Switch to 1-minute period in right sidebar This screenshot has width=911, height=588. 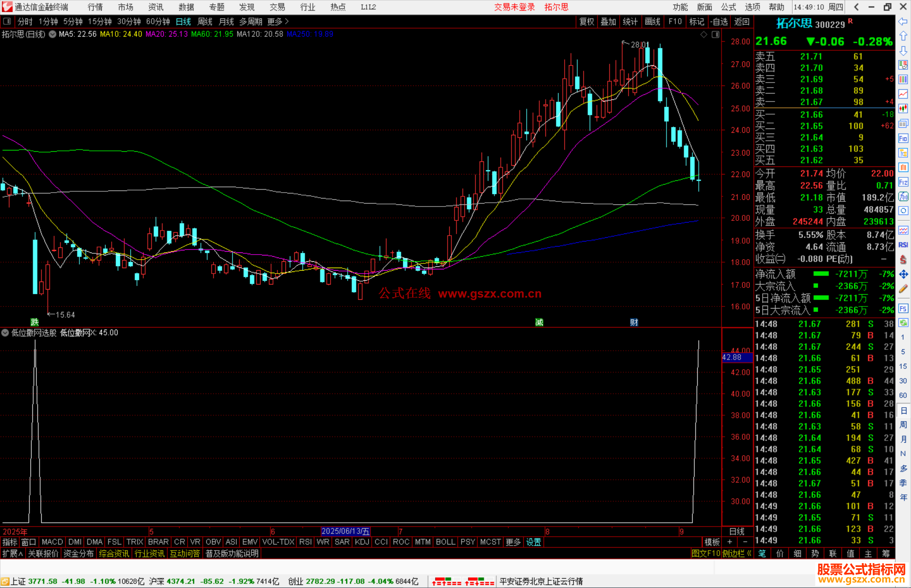click(x=903, y=337)
